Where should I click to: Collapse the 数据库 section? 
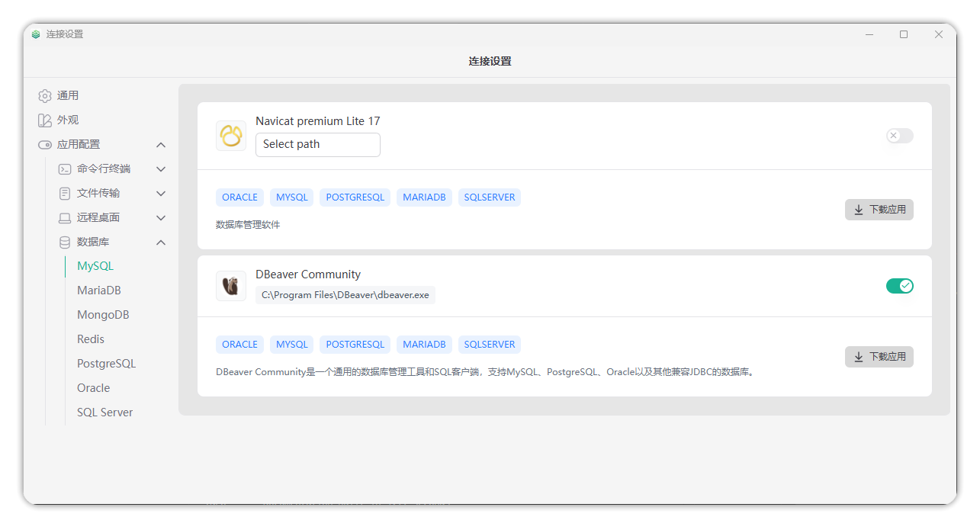coord(161,242)
